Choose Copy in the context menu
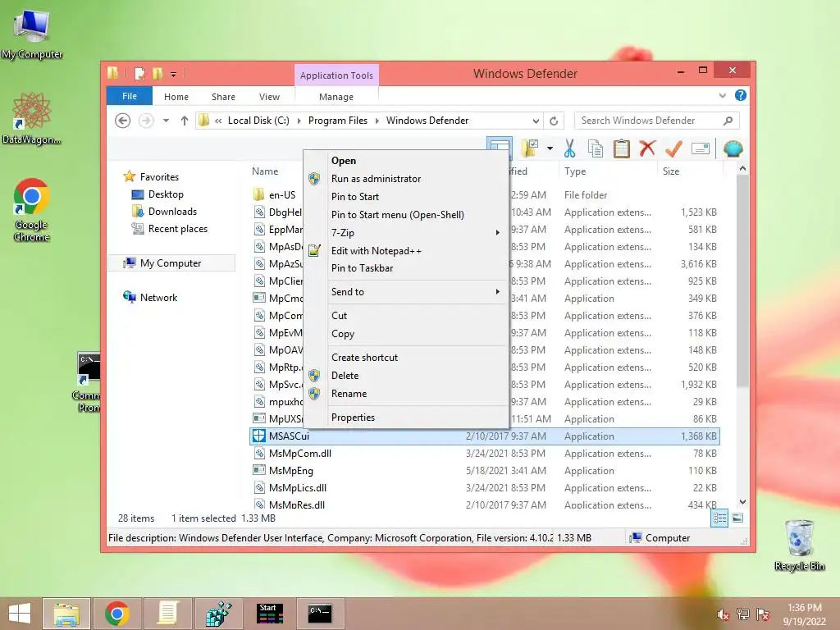 point(407,334)
